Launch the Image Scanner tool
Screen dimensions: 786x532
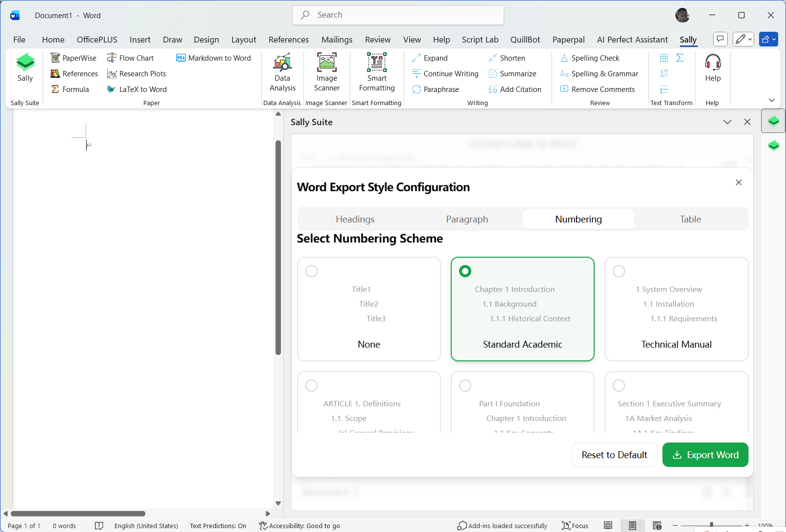coord(326,72)
